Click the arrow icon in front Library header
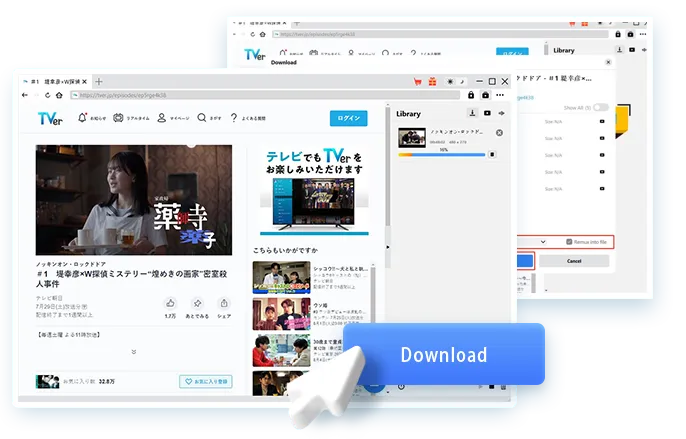The height and width of the screenshot is (439, 686). point(501,113)
